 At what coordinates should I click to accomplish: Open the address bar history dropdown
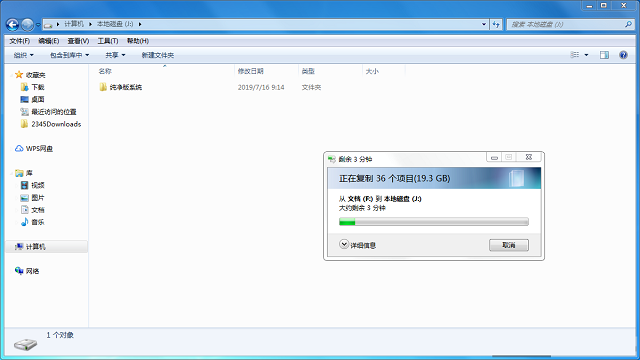click(x=484, y=24)
